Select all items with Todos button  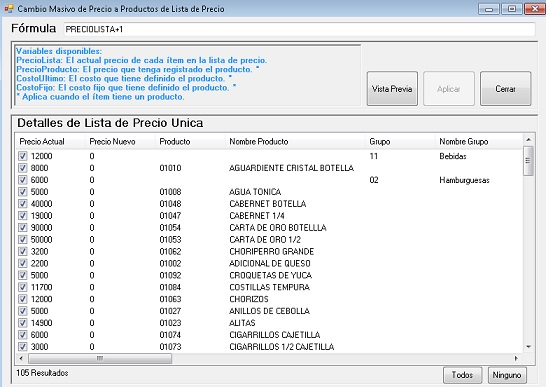tap(462, 375)
